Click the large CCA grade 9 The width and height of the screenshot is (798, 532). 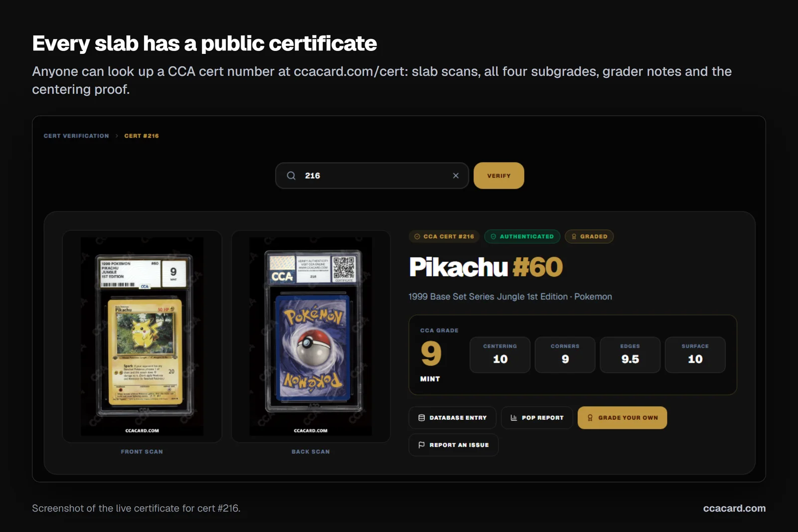(x=431, y=353)
